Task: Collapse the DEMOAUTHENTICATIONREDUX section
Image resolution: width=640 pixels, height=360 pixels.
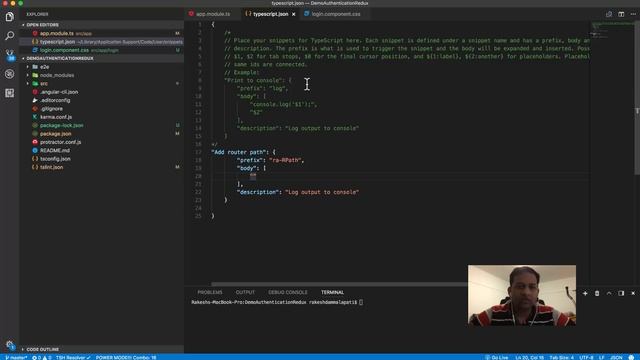Action: pyautogui.click(x=102, y=58)
